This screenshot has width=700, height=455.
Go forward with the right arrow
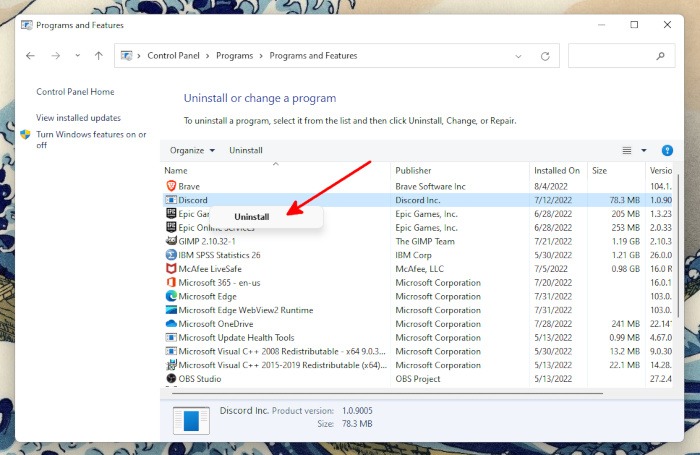pyautogui.click(x=55, y=56)
